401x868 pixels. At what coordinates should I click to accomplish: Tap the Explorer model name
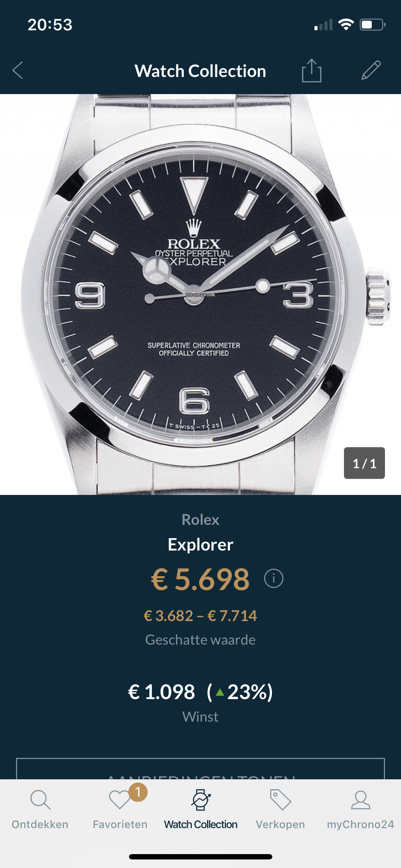coord(200,544)
